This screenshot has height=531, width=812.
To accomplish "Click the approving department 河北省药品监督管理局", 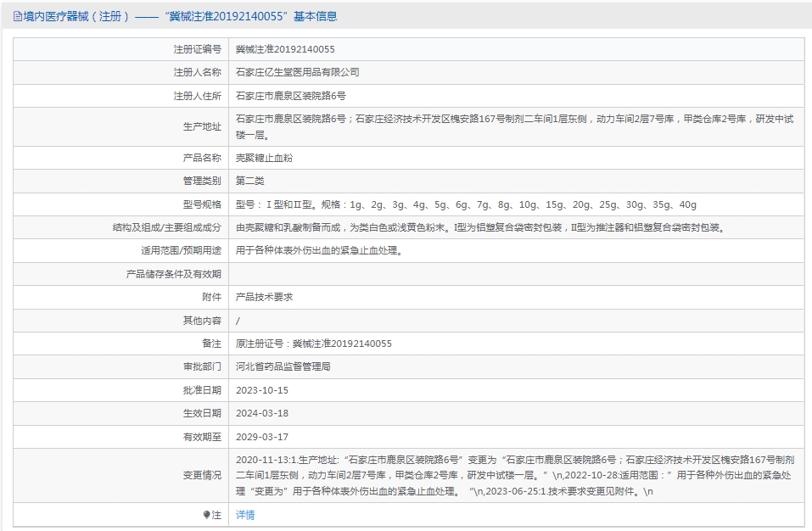I will 283,367.
